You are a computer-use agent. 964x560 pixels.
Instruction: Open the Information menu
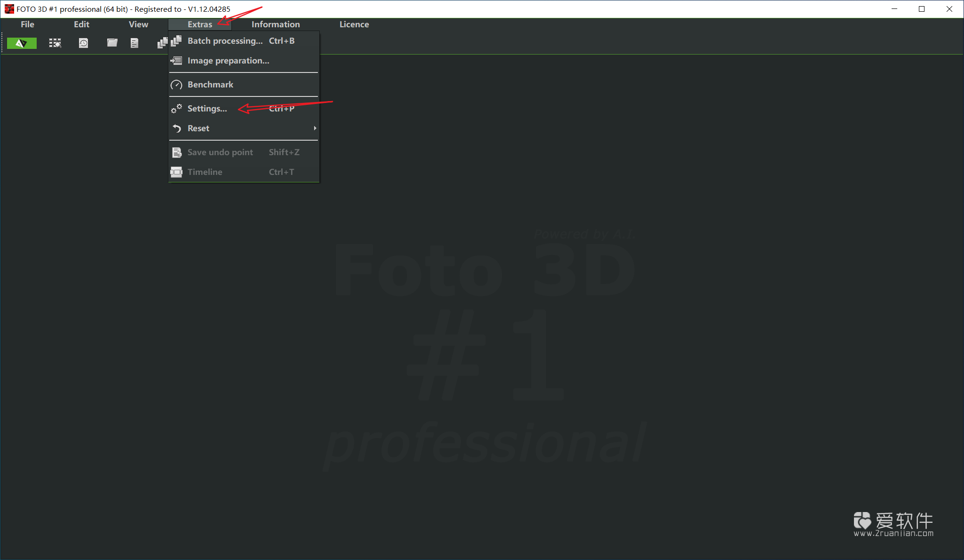pyautogui.click(x=276, y=24)
